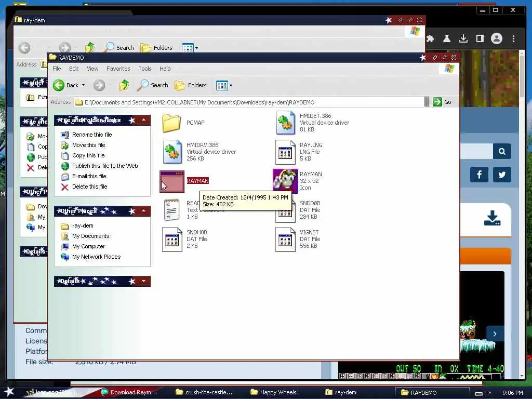Open My Documents in Other Places
The width and height of the screenshot is (532, 399).
(x=90, y=236)
